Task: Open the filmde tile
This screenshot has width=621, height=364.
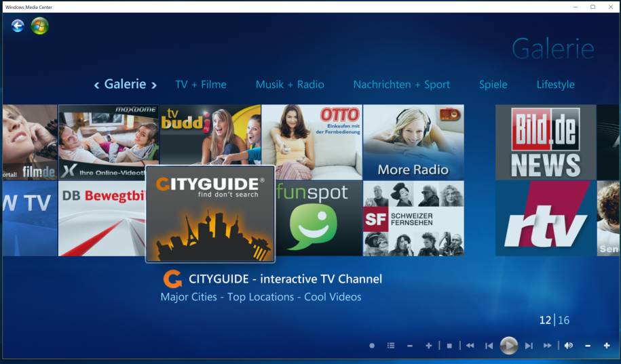Action: point(30,142)
